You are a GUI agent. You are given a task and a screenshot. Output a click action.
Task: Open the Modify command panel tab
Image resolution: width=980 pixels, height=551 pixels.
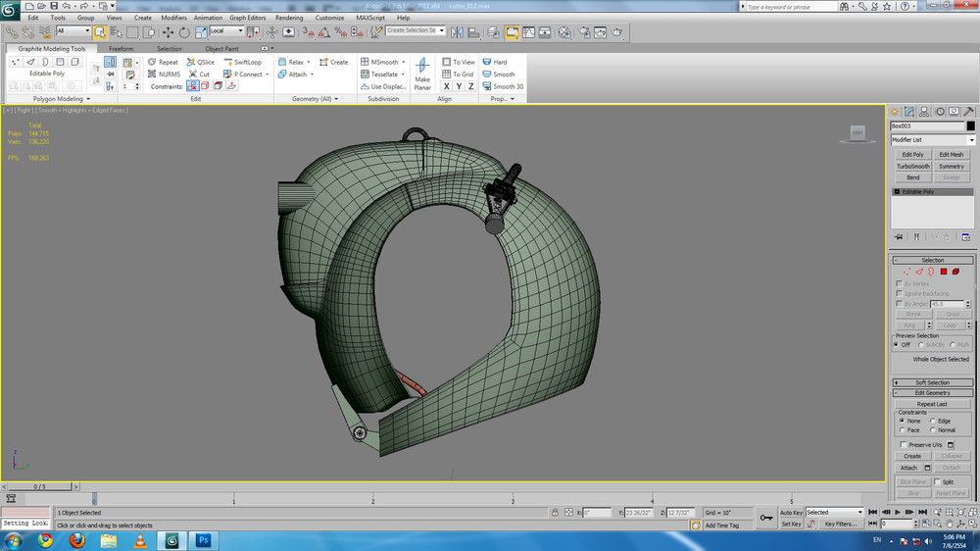pos(909,112)
